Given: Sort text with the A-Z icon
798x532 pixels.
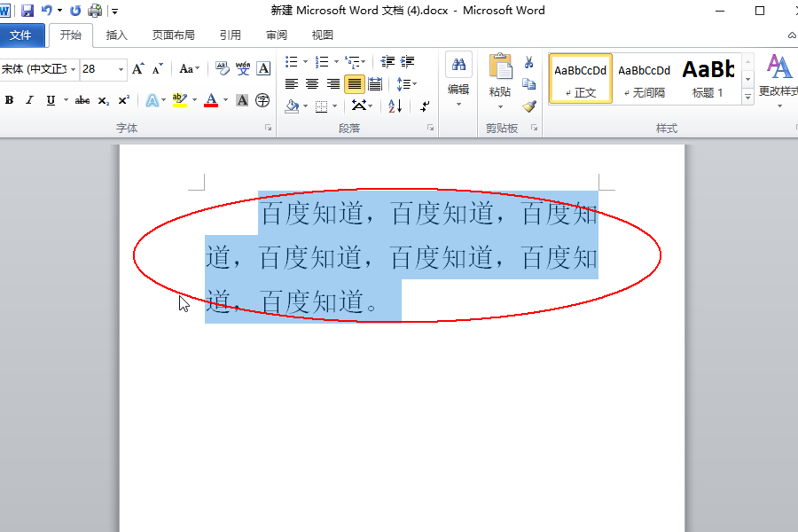Looking at the screenshot, I should point(395,106).
